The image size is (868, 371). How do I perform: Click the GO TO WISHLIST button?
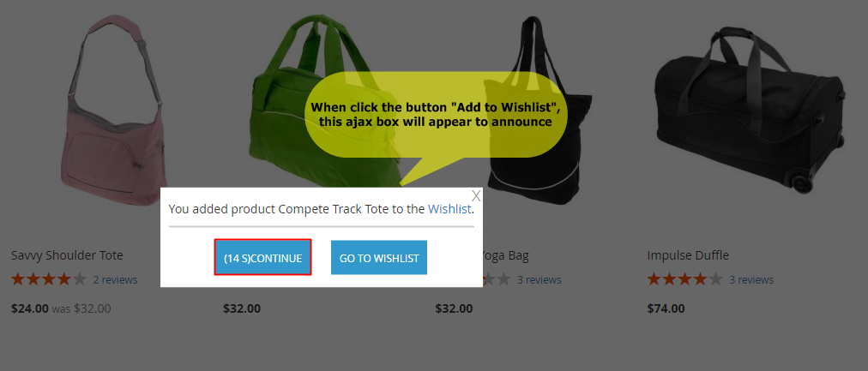[379, 258]
